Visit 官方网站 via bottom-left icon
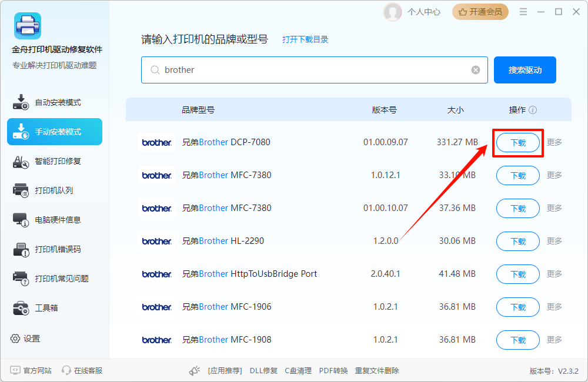This screenshot has width=588, height=382. tap(26, 371)
